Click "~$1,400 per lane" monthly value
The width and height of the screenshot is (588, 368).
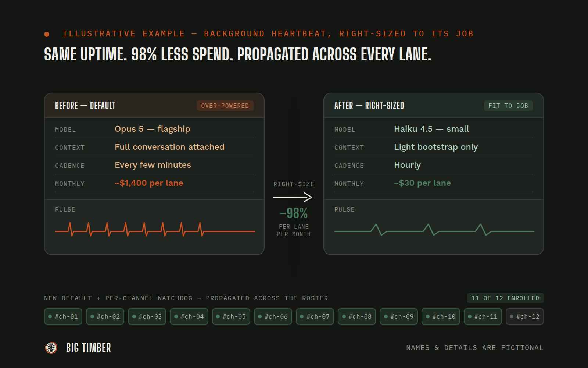pos(149,183)
